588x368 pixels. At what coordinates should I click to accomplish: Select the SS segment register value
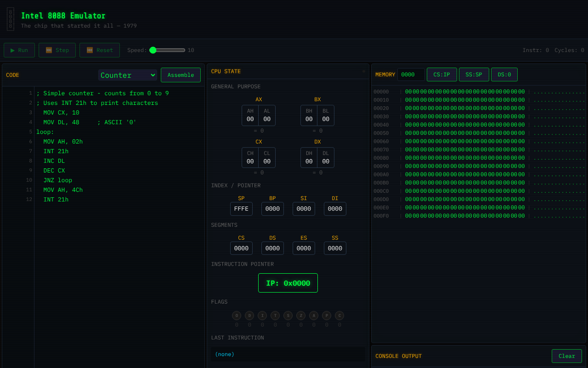click(x=335, y=248)
